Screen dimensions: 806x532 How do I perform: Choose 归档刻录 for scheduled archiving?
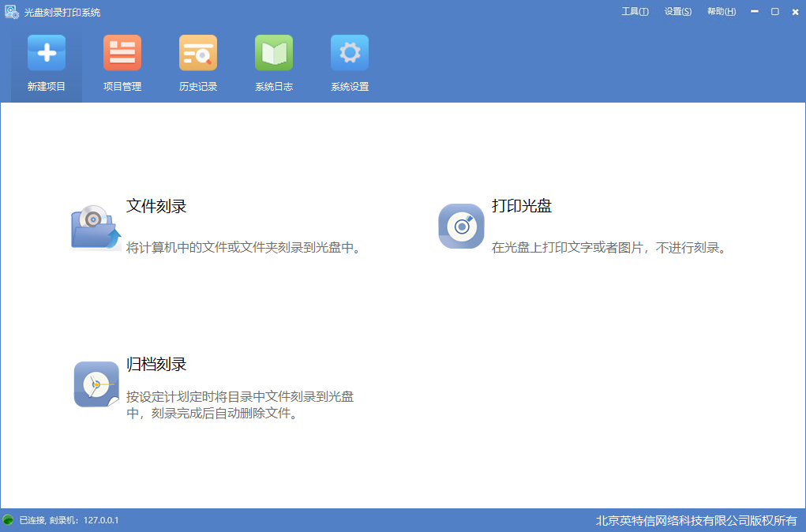pos(157,363)
